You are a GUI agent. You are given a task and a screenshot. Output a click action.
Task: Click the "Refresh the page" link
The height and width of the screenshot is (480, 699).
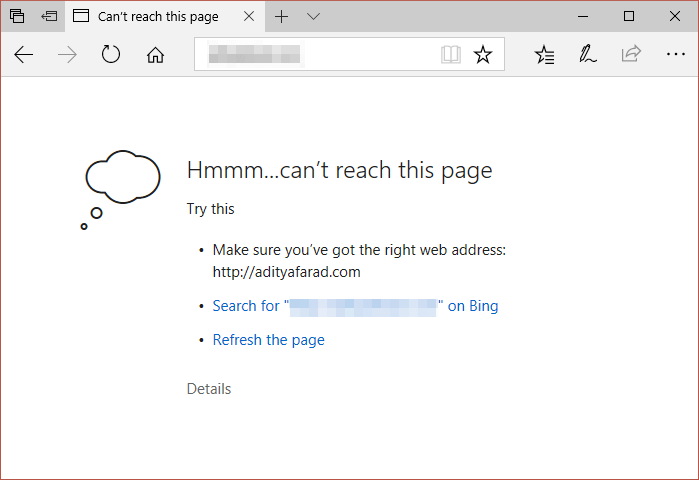tap(268, 340)
